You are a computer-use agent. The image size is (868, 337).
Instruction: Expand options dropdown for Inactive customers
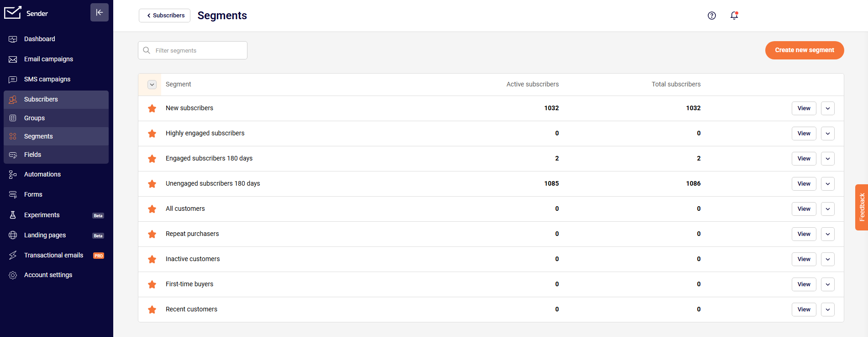click(827, 259)
